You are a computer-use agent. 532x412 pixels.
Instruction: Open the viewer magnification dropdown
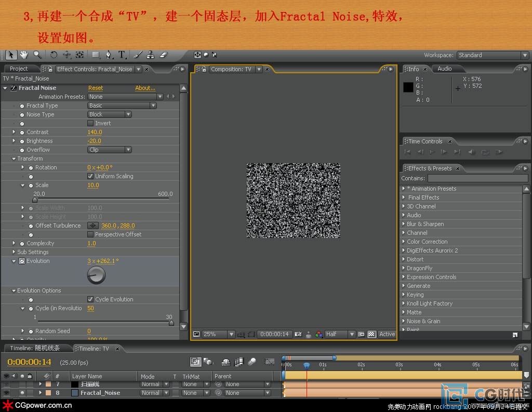coord(218,334)
